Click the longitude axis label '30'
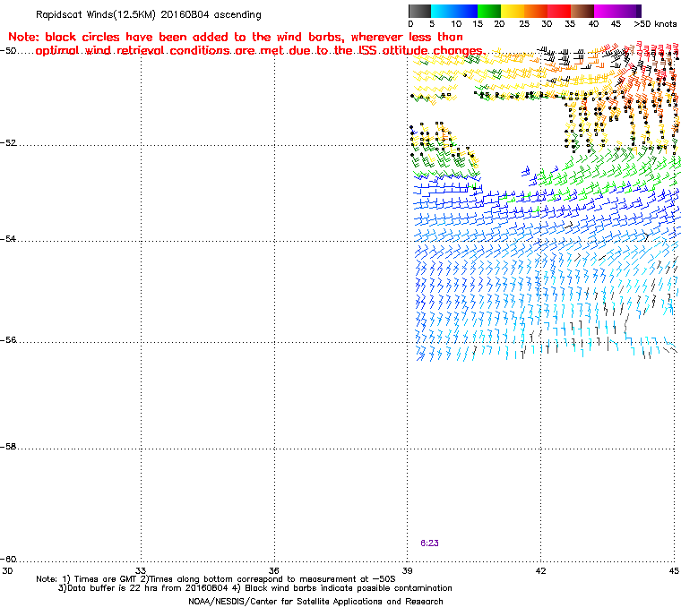The image size is (681, 616). (7, 571)
